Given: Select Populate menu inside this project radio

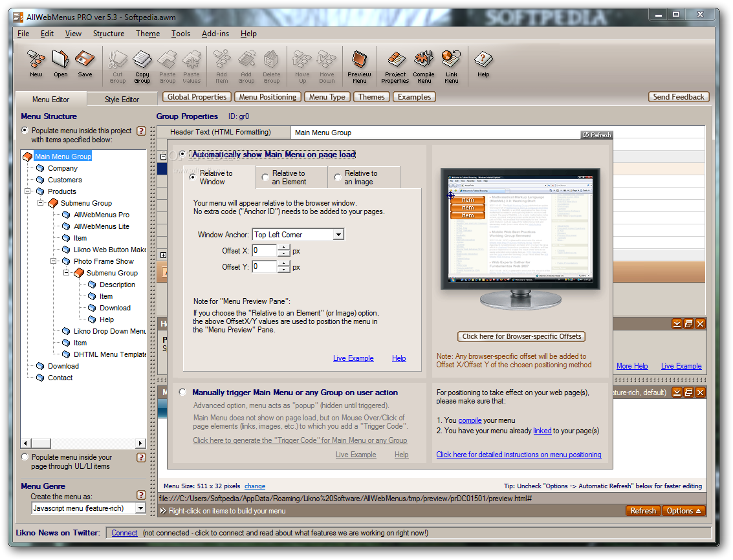Looking at the screenshot, I should [25, 131].
